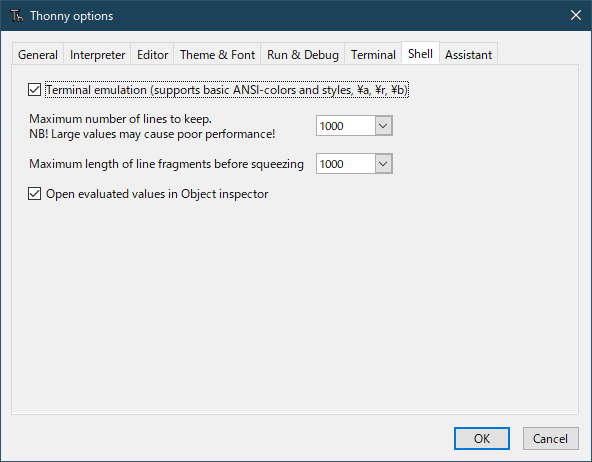The width and height of the screenshot is (592, 462).
Task: Open the Interpreter tab
Action: [x=97, y=54]
